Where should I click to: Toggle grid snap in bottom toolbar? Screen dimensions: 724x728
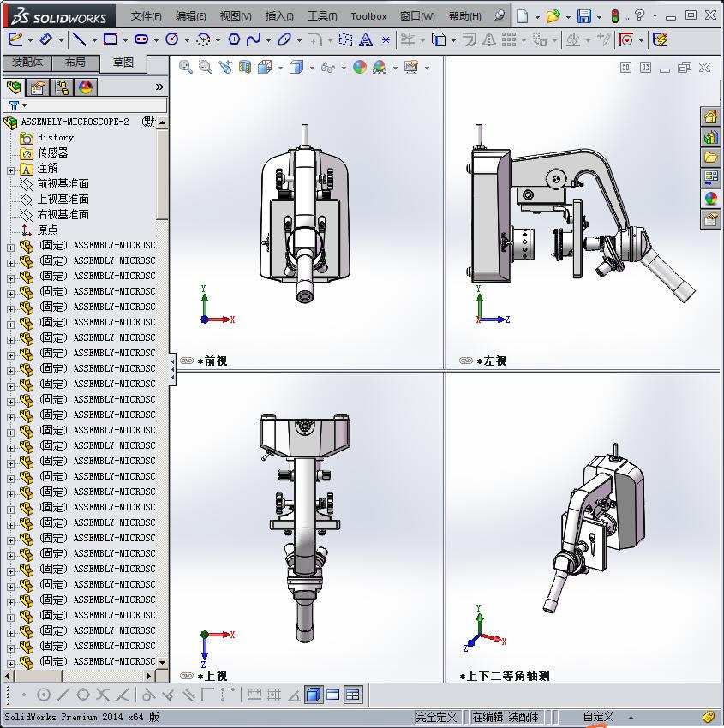click(x=274, y=695)
